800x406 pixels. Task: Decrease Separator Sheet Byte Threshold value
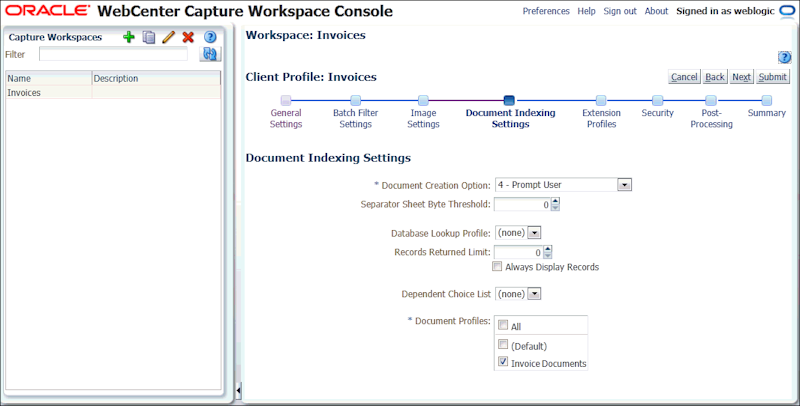point(556,208)
